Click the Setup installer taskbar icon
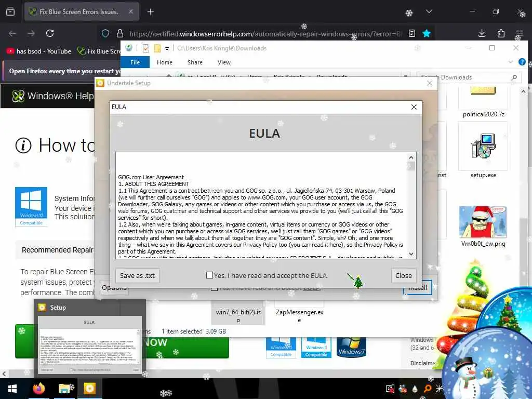 89,389
